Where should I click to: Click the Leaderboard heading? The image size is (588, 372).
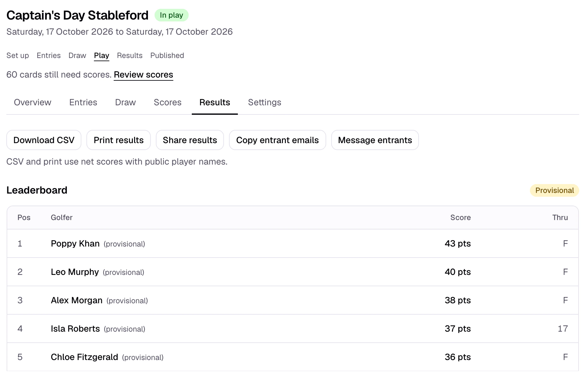pos(37,190)
